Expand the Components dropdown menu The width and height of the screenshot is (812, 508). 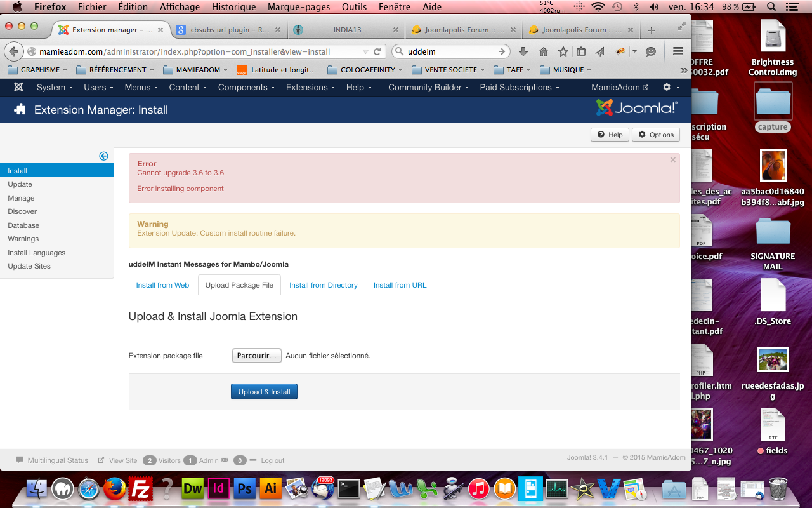[x=247, y=87]
